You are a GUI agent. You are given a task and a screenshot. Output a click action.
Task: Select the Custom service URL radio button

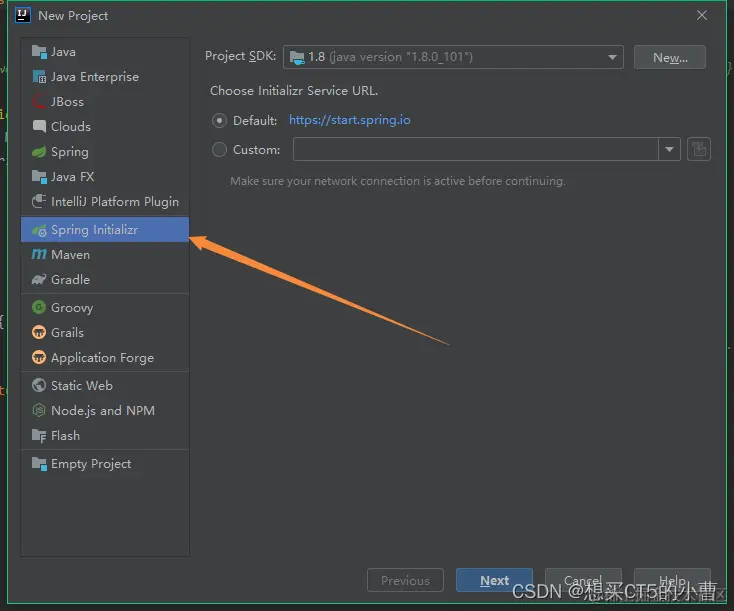[219, 150]
